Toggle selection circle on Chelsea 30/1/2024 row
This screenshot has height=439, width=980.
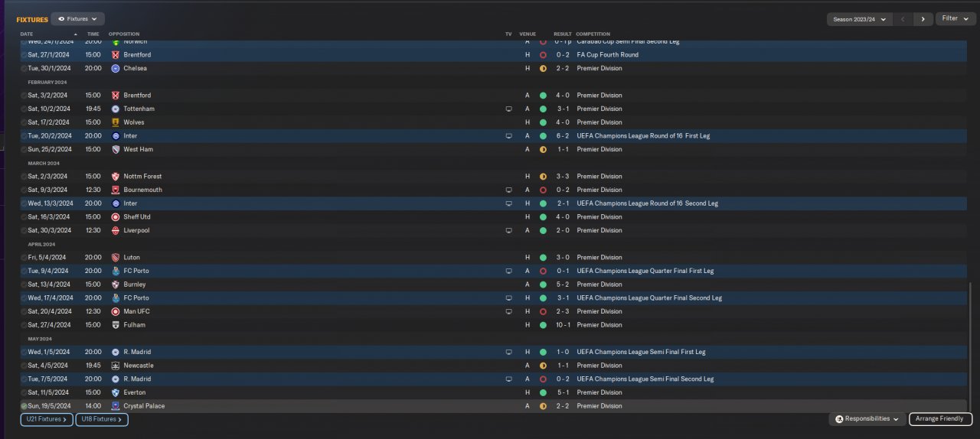pos(24,68)
